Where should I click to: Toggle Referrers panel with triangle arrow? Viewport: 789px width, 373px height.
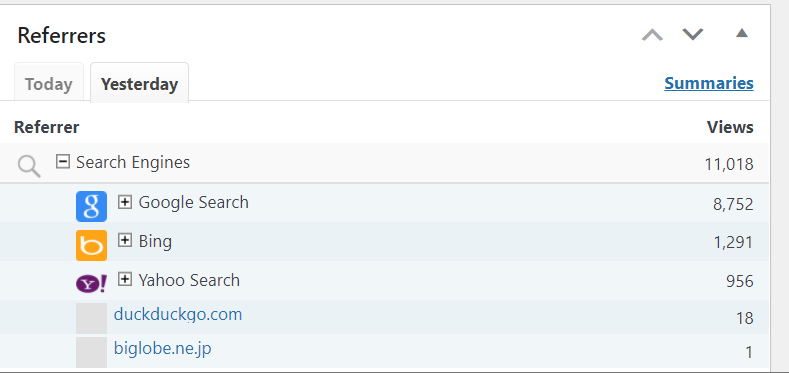coord(742,33)
